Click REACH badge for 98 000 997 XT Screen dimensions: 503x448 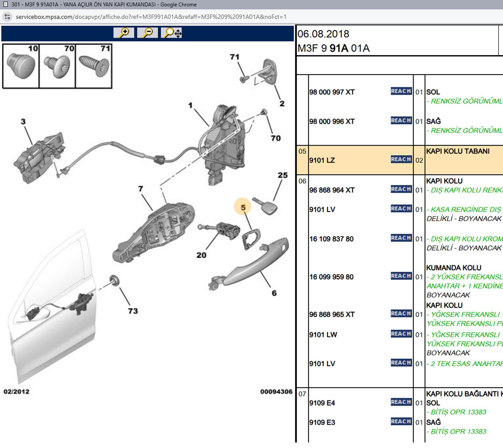click(x=401, y=91)
